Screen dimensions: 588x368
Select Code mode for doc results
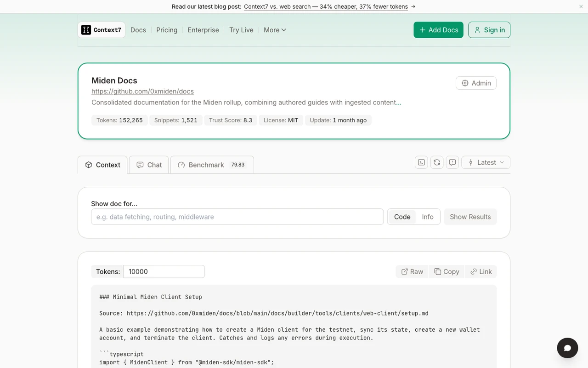click(x=402, y=217)
